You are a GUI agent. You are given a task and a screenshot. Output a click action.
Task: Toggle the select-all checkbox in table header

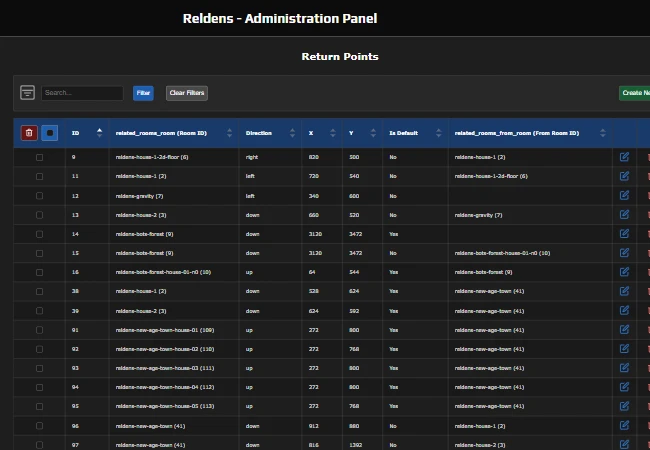(x=50, y=133)
